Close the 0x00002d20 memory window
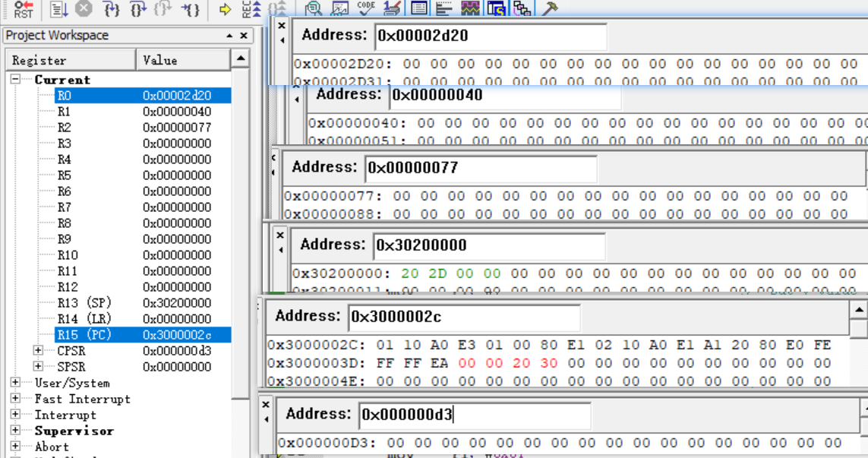The height and width of the screenshot is (458, 868). [282, 26]
